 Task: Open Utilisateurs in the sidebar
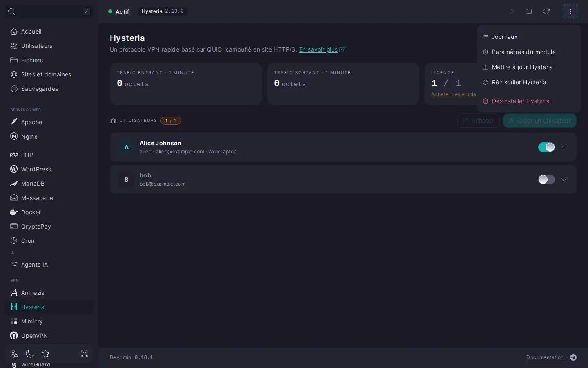(49, 46)
